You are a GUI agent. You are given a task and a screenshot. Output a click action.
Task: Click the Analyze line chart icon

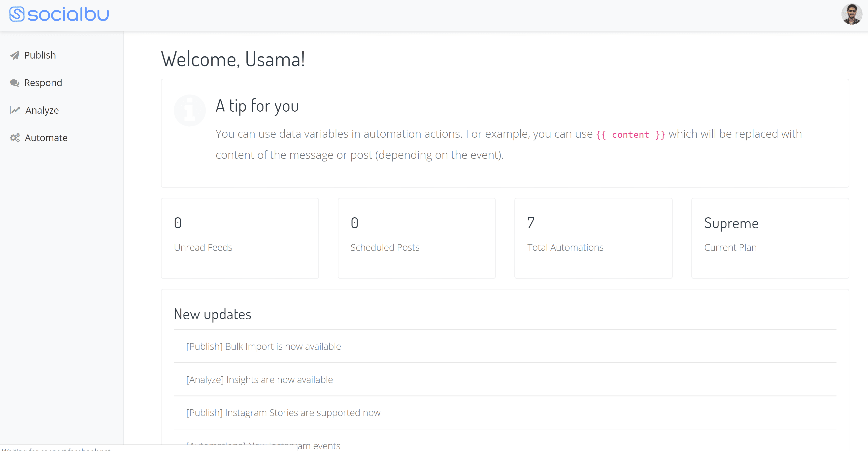pos(15,110)
